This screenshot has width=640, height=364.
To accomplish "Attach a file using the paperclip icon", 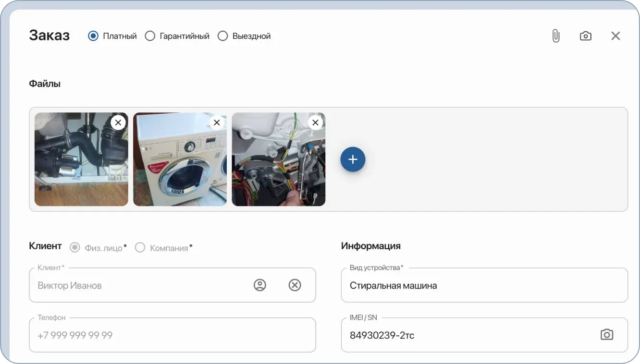I will (x=556, y=36).
